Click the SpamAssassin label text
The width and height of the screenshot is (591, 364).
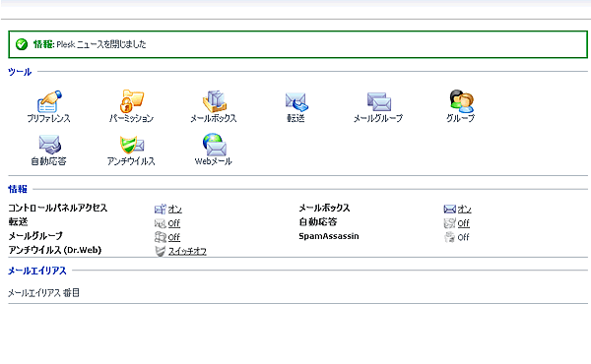tap(329, 236)
